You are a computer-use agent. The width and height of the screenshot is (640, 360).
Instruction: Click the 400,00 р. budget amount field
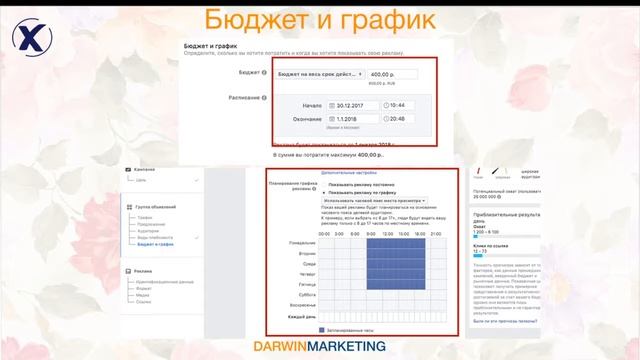(x=393, y=74)
